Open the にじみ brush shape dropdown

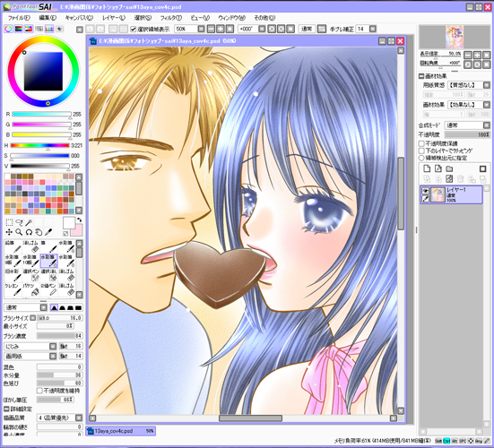tap(53, 347)
